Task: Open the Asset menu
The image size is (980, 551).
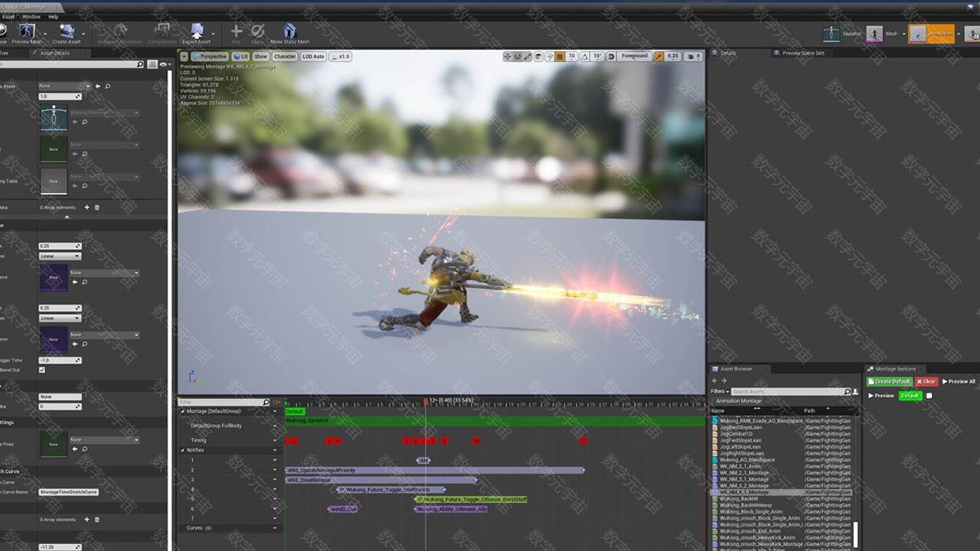Action: click(x=8, y=16)
